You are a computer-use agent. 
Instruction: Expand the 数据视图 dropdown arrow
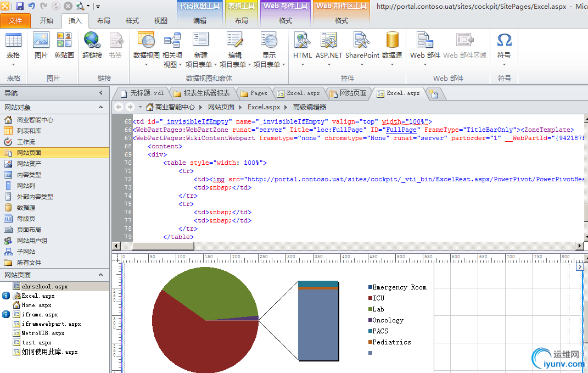click(146, 64)
